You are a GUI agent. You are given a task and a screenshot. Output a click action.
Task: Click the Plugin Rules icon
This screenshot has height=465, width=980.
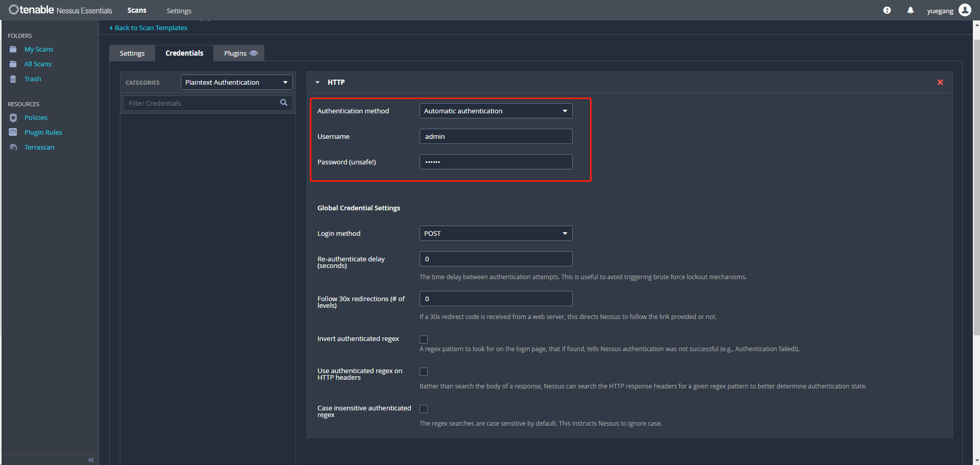pos(13,132)
